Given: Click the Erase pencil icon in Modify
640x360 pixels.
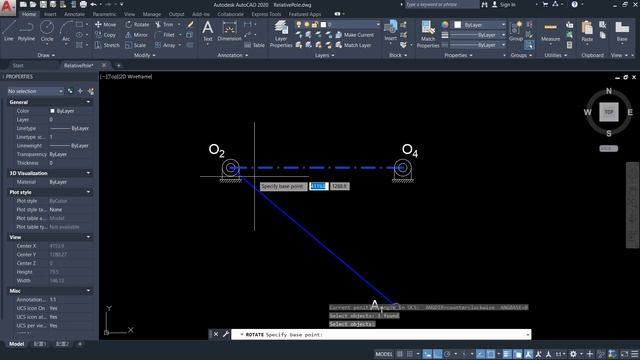Looking at the screenshot, I should point(190,24).
